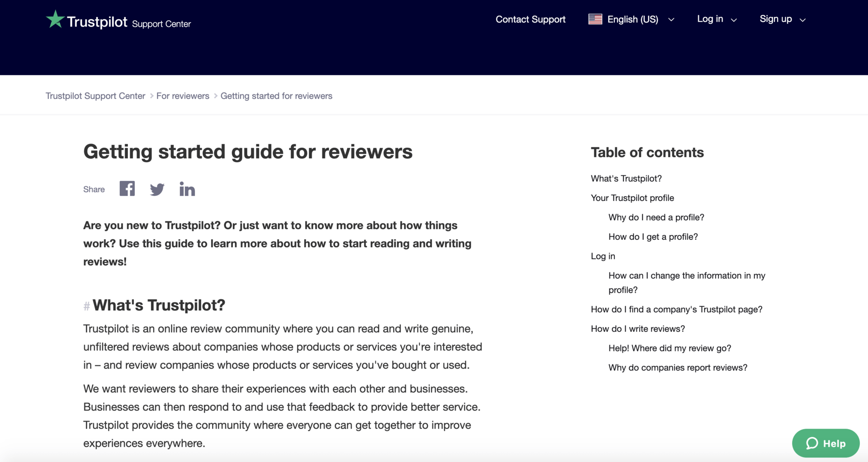The height and width of the screenshot is (462, 868).
Task: Select Your Trustpilot profile in table of contents
Action: click(632, 198)
